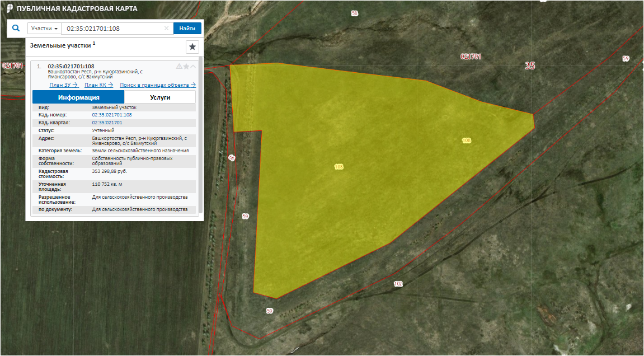The height and width of the screenshot is (356, 644).
Task: Click the warning triangle icon on result
Action: [x=179, y=66]
